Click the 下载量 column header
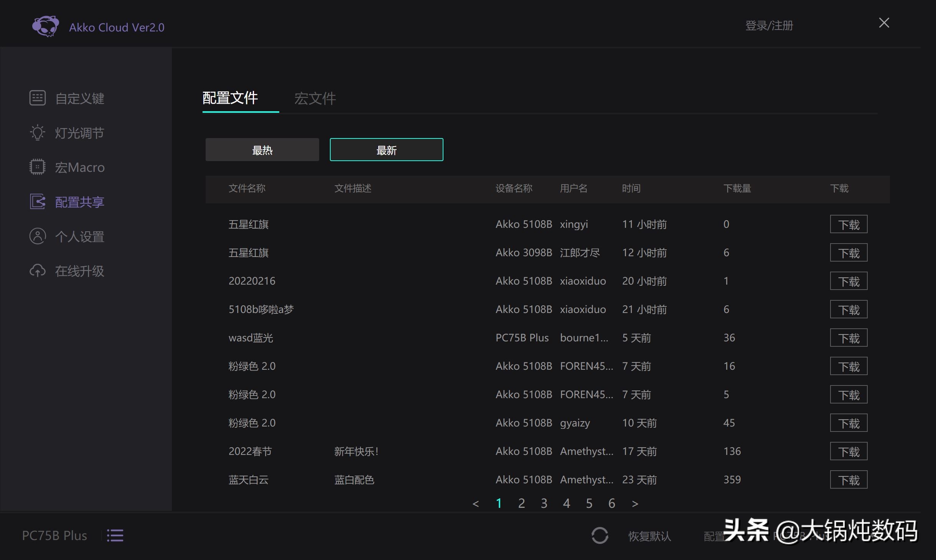The height and width of the screenshot is (560, 936). [x=737, y=188]
